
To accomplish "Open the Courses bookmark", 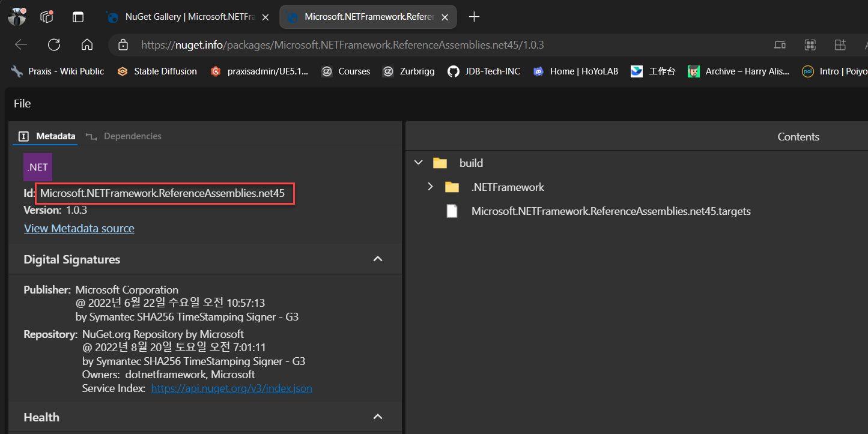I will (x=345, y=71).
